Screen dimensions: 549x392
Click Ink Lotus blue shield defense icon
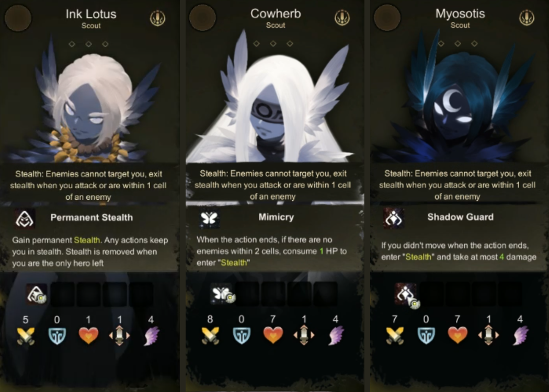pos(57,336)
